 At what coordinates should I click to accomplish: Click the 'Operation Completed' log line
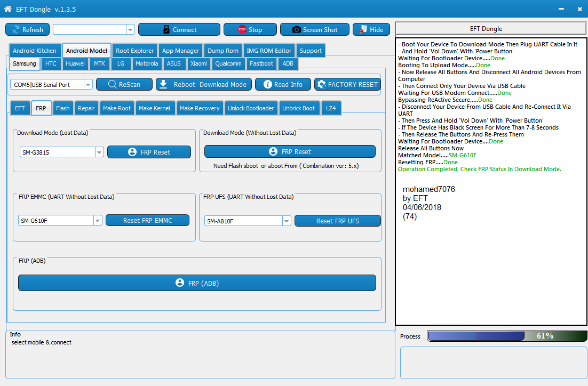479,169
